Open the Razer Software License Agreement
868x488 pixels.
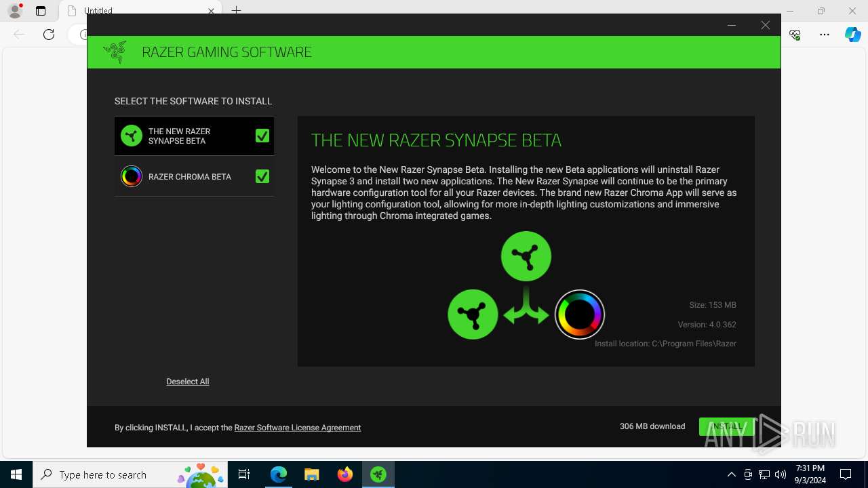[298, 428]
